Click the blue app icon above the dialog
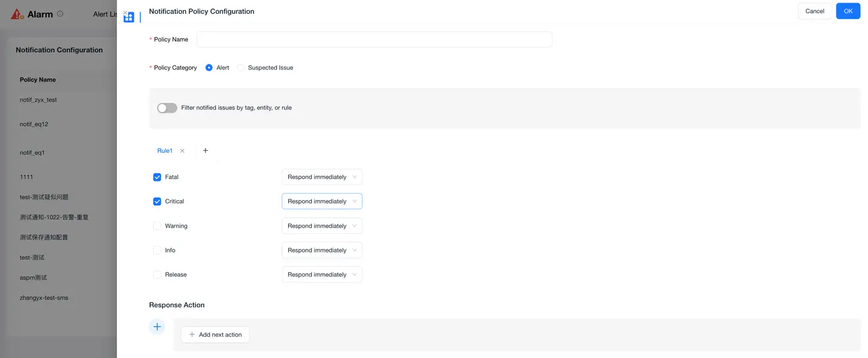The width and height of the screenshot is (868, 358). click(x=128, y=16)
